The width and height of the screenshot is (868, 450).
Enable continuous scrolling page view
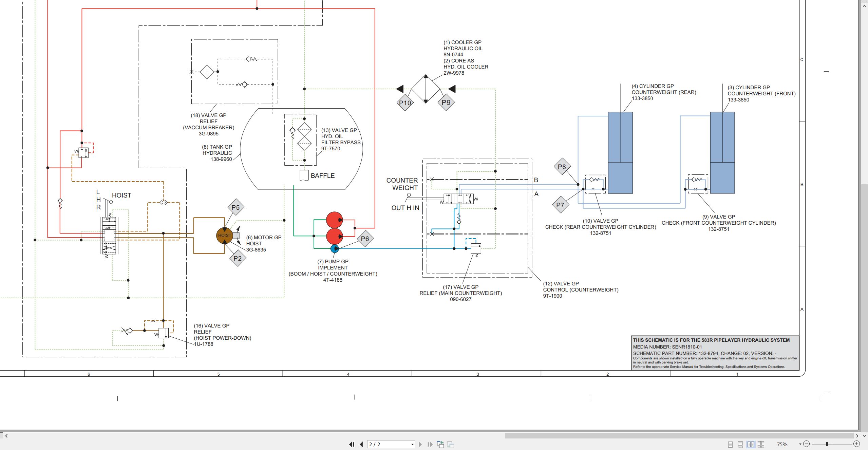coord(740,444)
